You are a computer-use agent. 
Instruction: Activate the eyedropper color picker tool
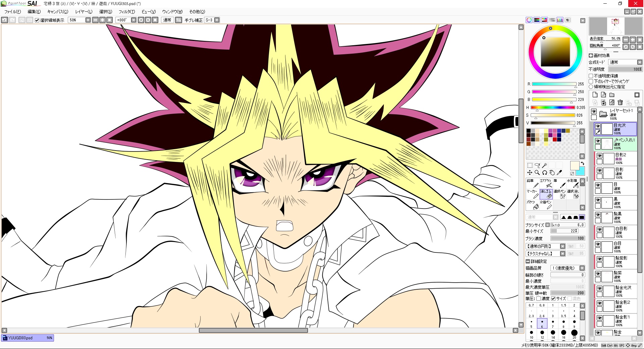tap(559, 173)
